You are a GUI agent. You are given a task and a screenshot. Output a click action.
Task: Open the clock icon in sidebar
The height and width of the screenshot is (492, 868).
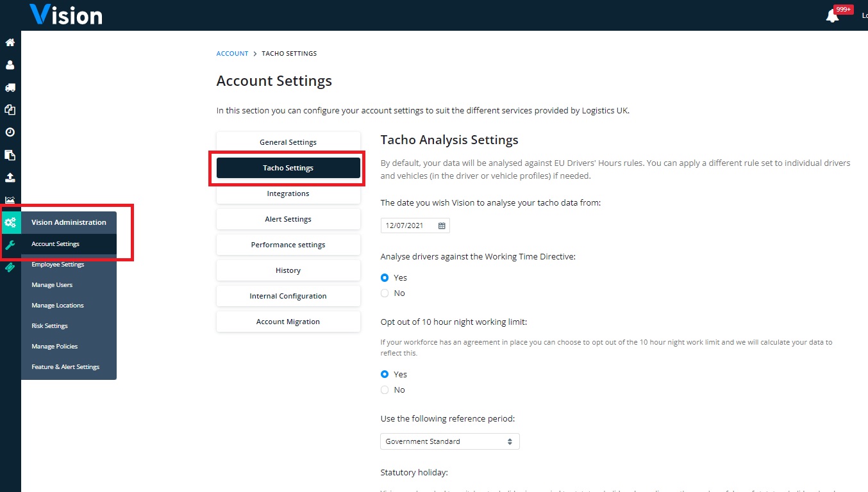point(10,133)
